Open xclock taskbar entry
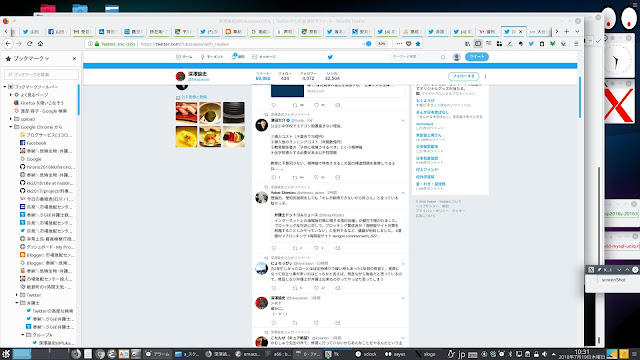The image size is (640, 360). pos(366,354)
